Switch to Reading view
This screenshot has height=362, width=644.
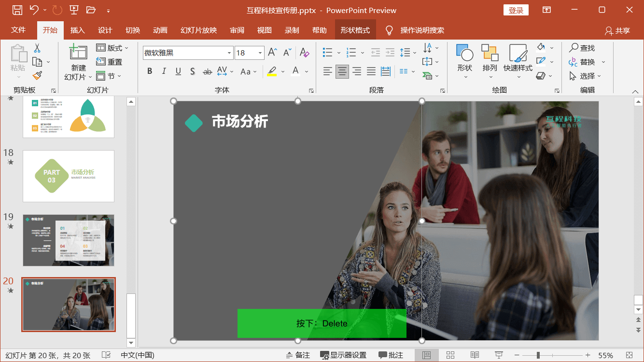coord(475,355)
